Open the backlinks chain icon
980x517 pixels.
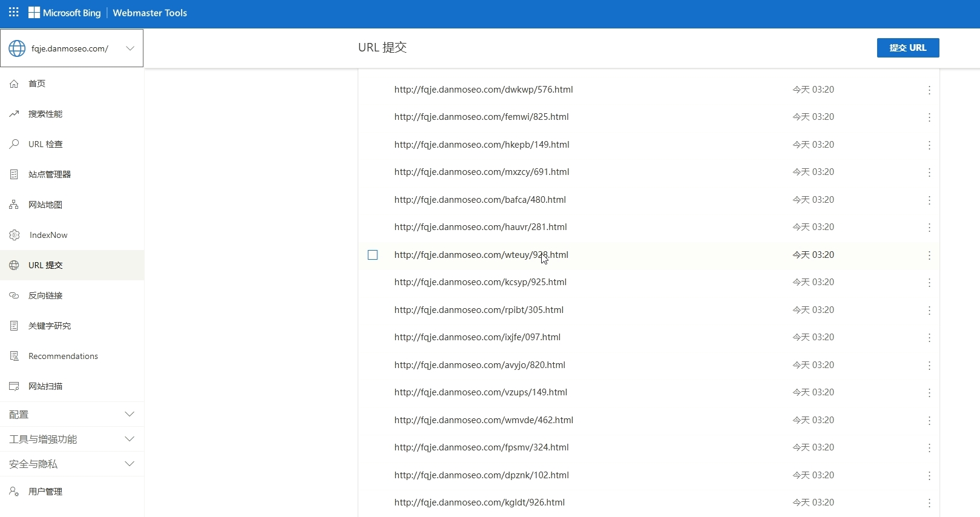click(x=14, y=295)
